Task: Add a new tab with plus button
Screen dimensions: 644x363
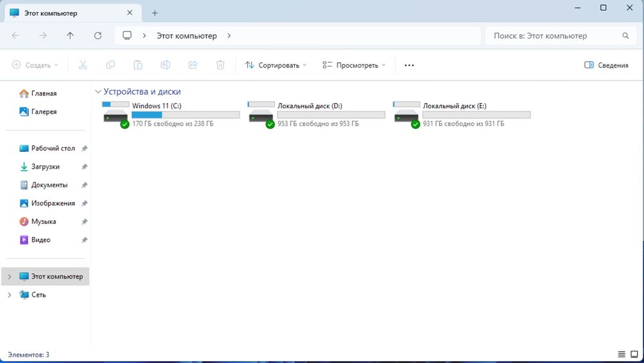Action: coord(155,13)
